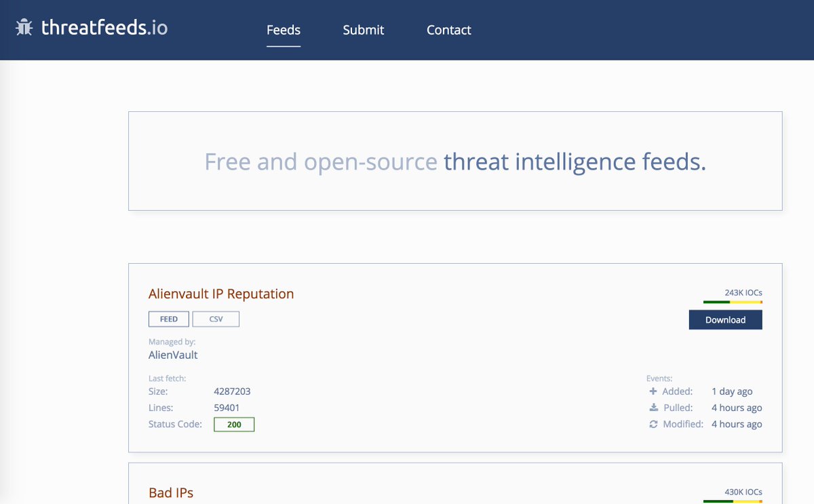
Task: Download the Alienvault IP Reputation feed
Action: (x=725, y=319)
